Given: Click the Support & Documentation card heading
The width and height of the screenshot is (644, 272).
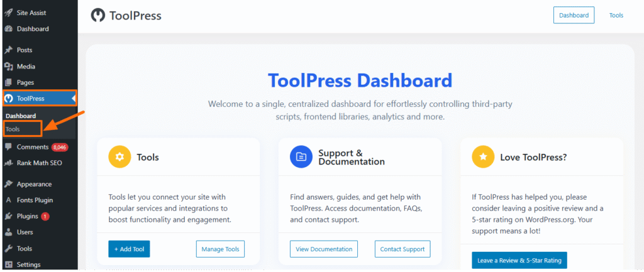Looking at the screenshot, I should (x=352, y=158).
